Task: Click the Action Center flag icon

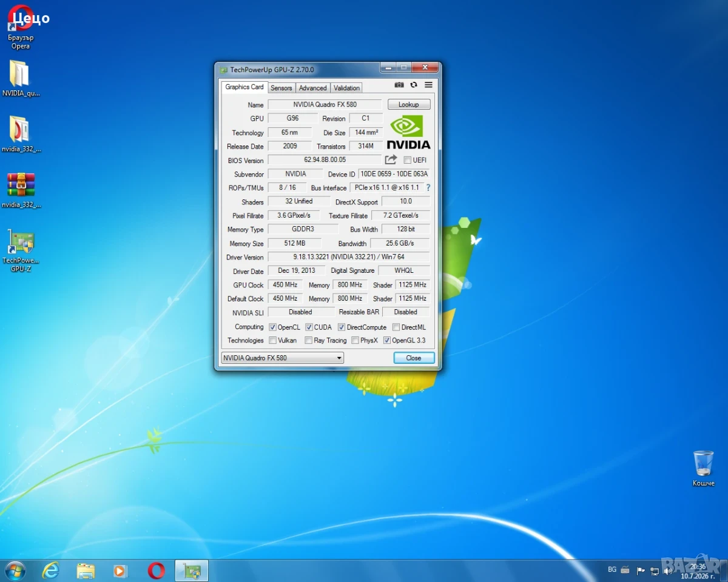Action: pos(641,570)
